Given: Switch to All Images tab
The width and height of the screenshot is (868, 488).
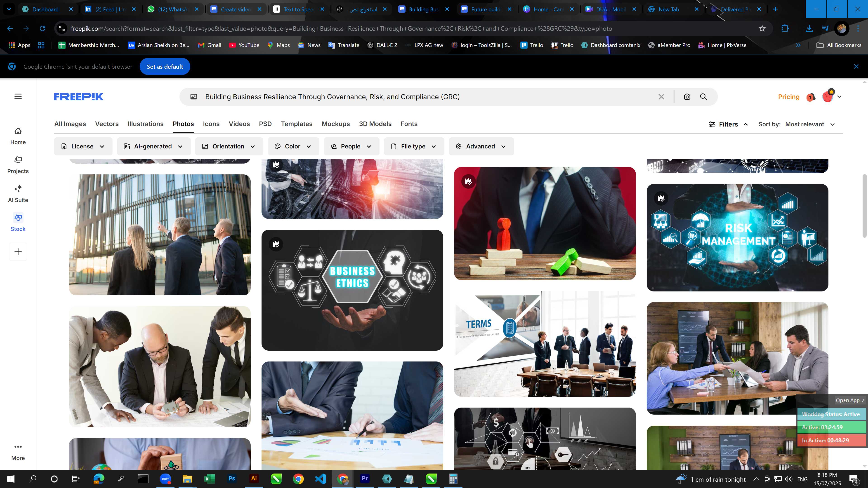Looking at the screenshot, I should (70, 124).
